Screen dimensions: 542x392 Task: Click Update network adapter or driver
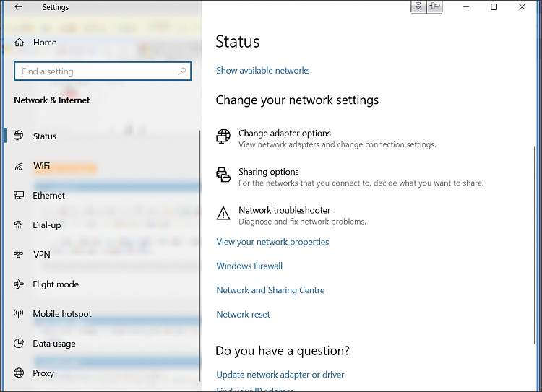[280, 375]
